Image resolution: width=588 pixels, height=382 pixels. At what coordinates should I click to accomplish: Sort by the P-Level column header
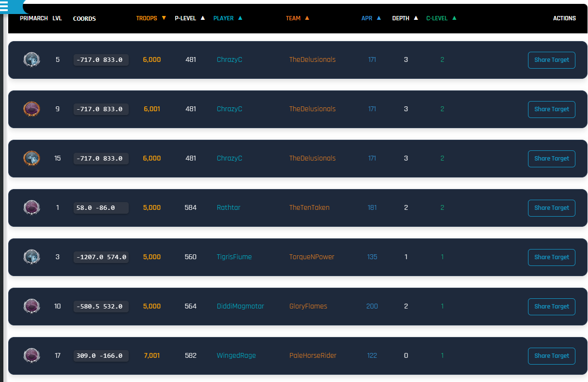click(x=189, y=18)
